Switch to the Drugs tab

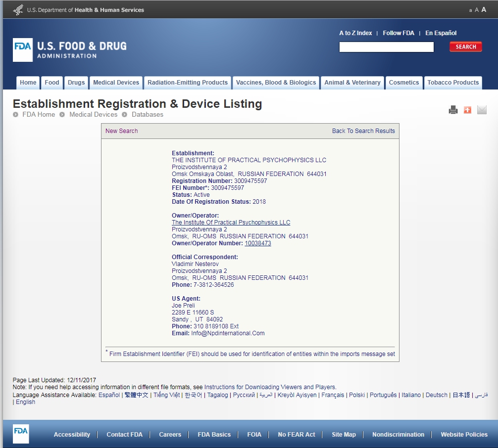pyautogui.click(x=76, y=83)
